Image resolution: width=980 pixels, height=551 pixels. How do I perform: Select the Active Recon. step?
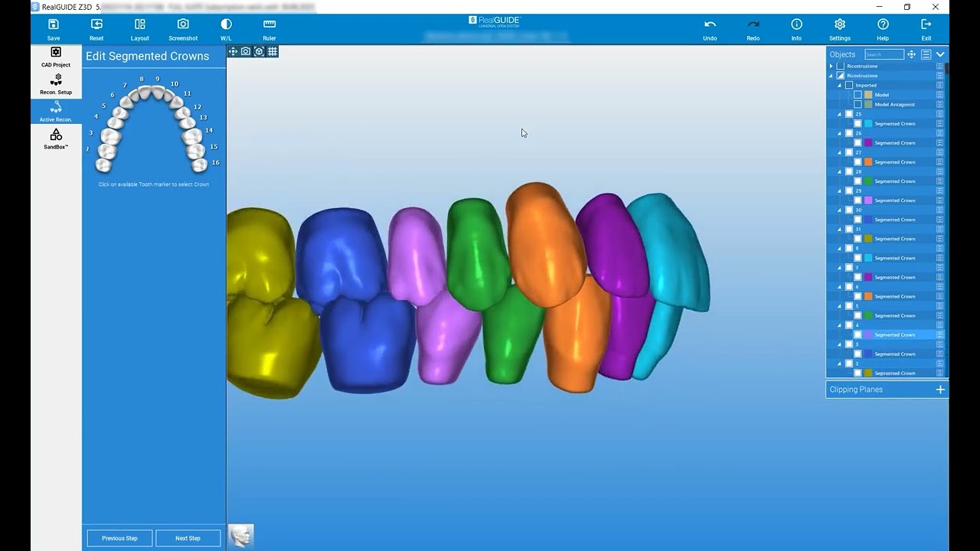pyautogui.click(x=56, y=112)
